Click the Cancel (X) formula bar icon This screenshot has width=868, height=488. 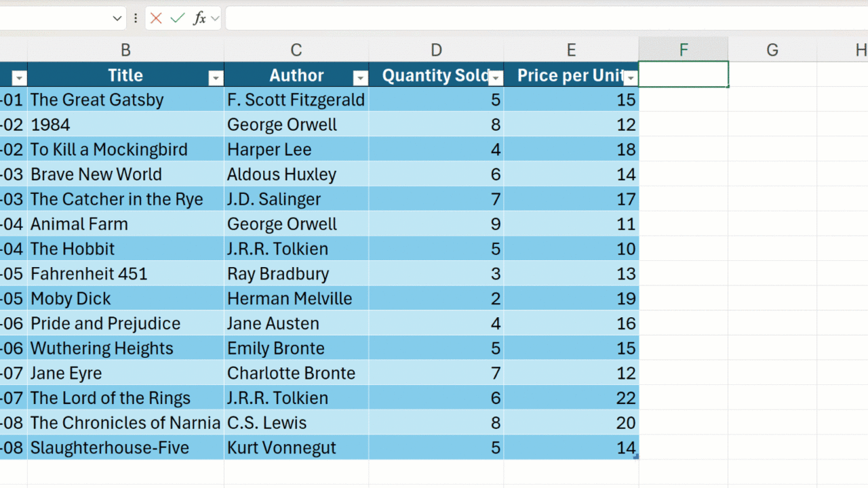click(x=156, y=18)
